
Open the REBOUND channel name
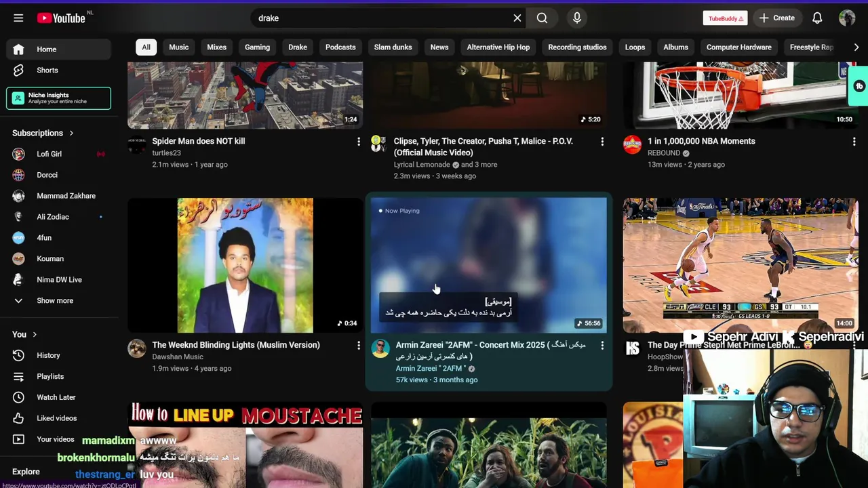tap(664, 153)
